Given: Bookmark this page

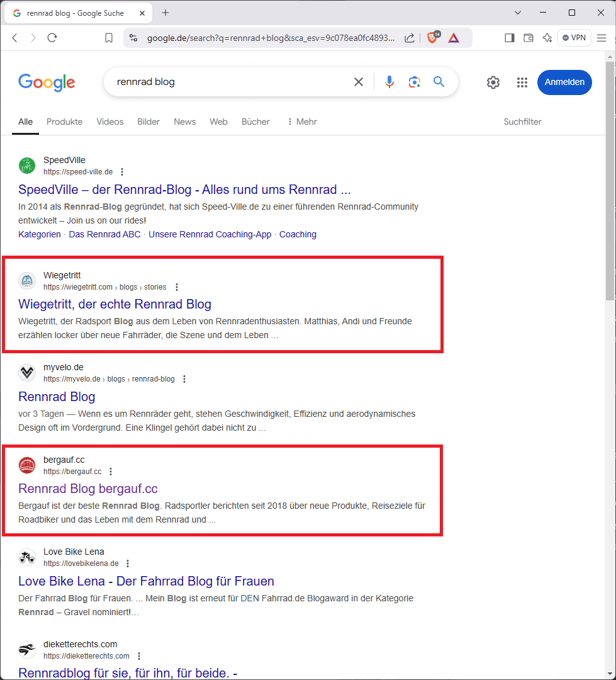Looking at the screenshot, I should point(109,38).
